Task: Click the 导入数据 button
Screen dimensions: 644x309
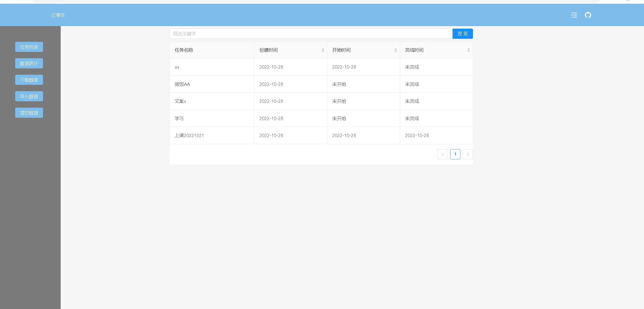Action: tap(29, 96)
